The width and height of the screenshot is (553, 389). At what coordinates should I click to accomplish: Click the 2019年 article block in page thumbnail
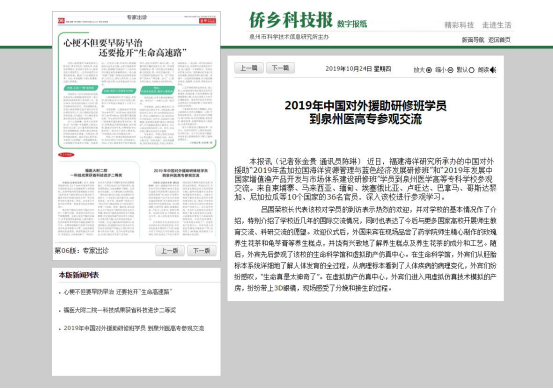coord(180,199)
